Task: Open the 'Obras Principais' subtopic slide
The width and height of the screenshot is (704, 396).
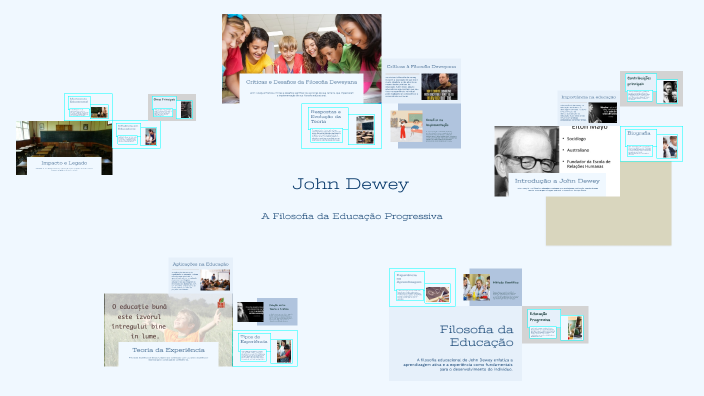Action: tap(172, 107)
